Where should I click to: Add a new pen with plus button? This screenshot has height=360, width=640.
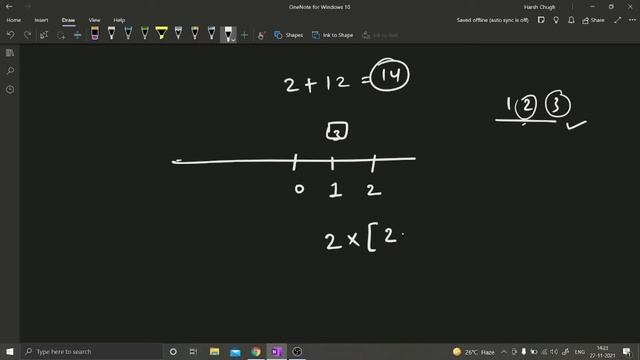pos(244,36)
